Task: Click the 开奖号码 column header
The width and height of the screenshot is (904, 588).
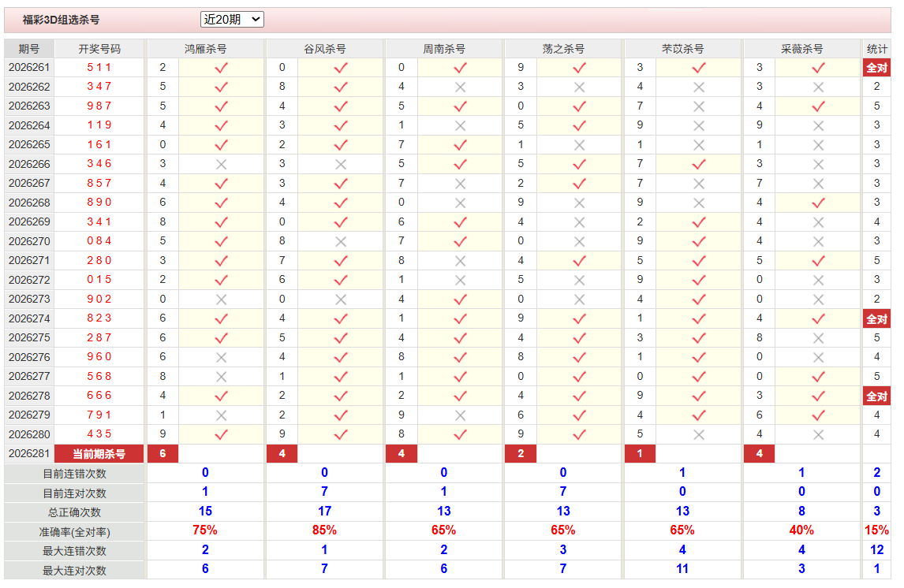Action: (x=99, y=49)
